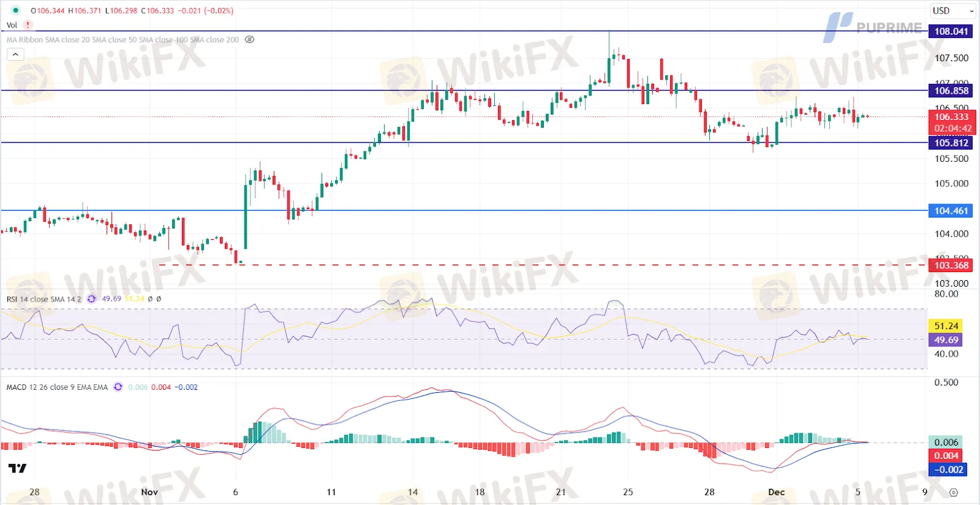Click the candle countdown timer 02:04:42

[x=952, y=129]
